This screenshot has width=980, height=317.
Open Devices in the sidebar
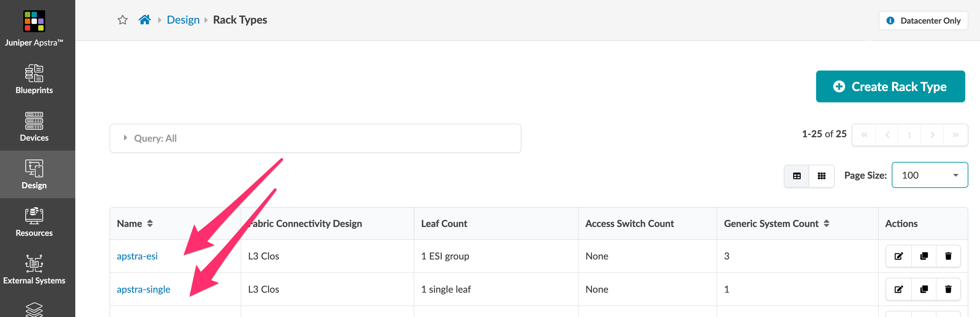(34, 127)
